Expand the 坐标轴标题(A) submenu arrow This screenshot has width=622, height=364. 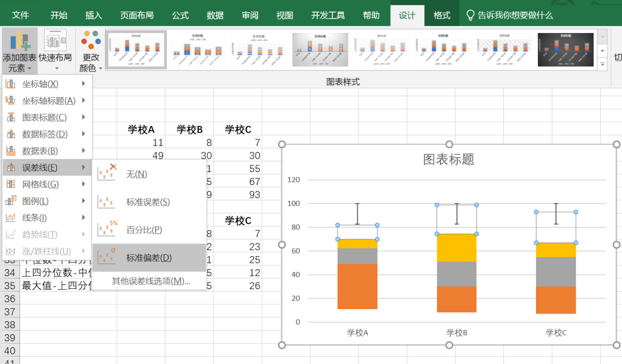pyautogui.click(x=84, y=101)
